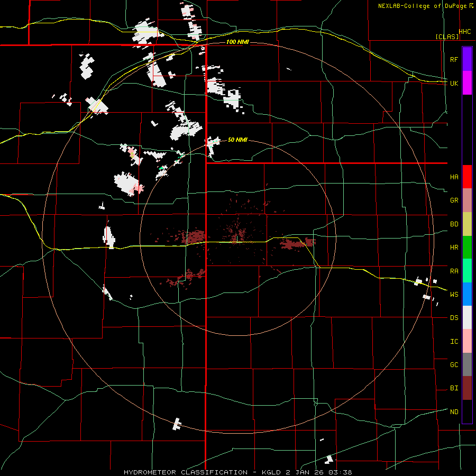This screenshot has height=476, width=476.
Task: Click the IC legend label
Action: coord(454,342)
